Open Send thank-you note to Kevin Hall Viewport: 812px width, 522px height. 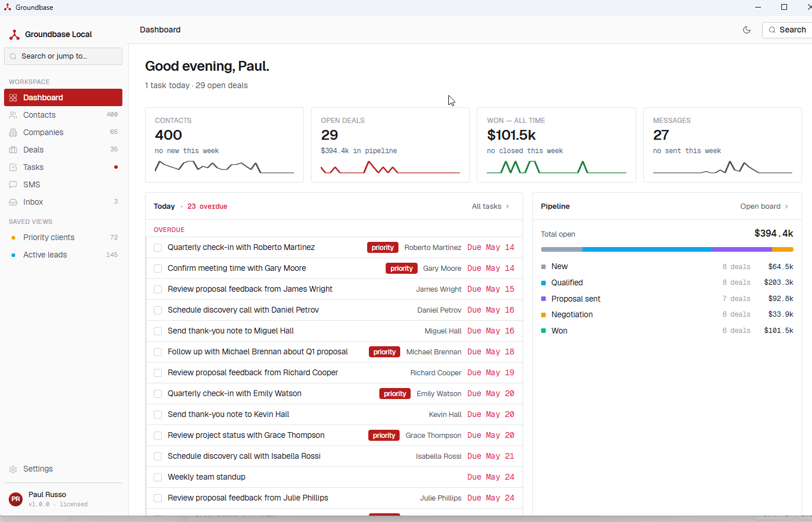pyautogui.click(x=229, y=415)
